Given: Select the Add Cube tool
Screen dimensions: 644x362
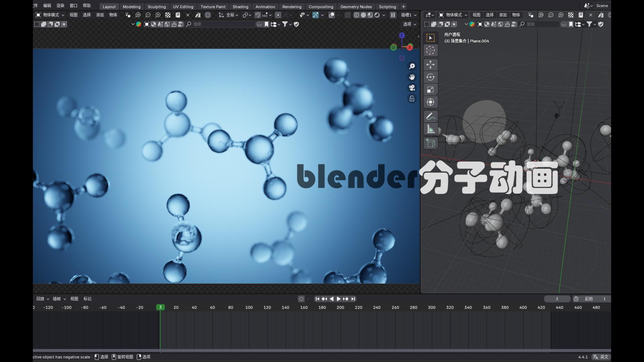Looking at the screenshot, I should tap(430, 143).
